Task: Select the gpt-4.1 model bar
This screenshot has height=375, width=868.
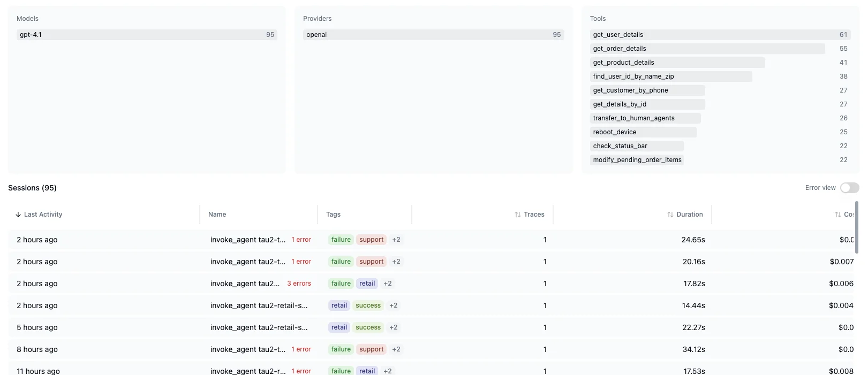Action: point(147,35)
